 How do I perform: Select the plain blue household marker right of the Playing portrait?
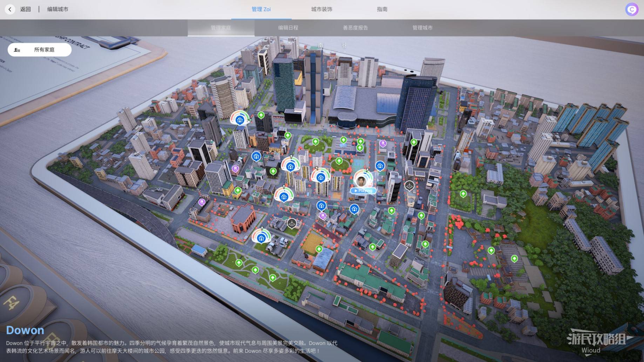380,166
